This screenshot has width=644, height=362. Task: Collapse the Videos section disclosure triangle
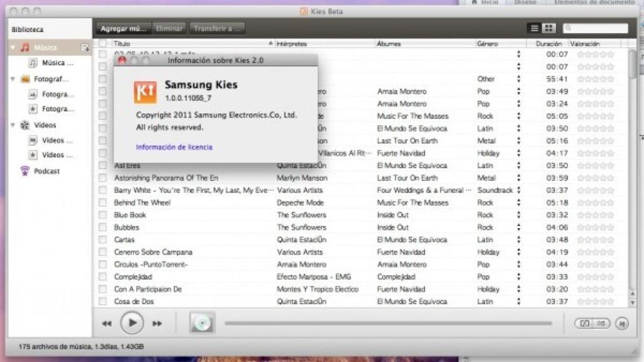pyautogui.click(x=11, y=125)
